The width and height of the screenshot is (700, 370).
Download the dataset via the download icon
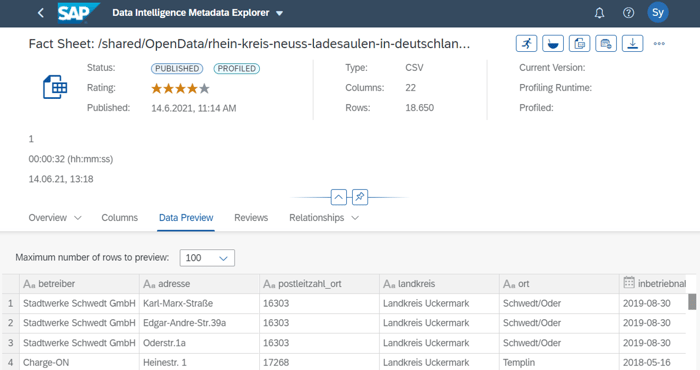tap(633, 44)
